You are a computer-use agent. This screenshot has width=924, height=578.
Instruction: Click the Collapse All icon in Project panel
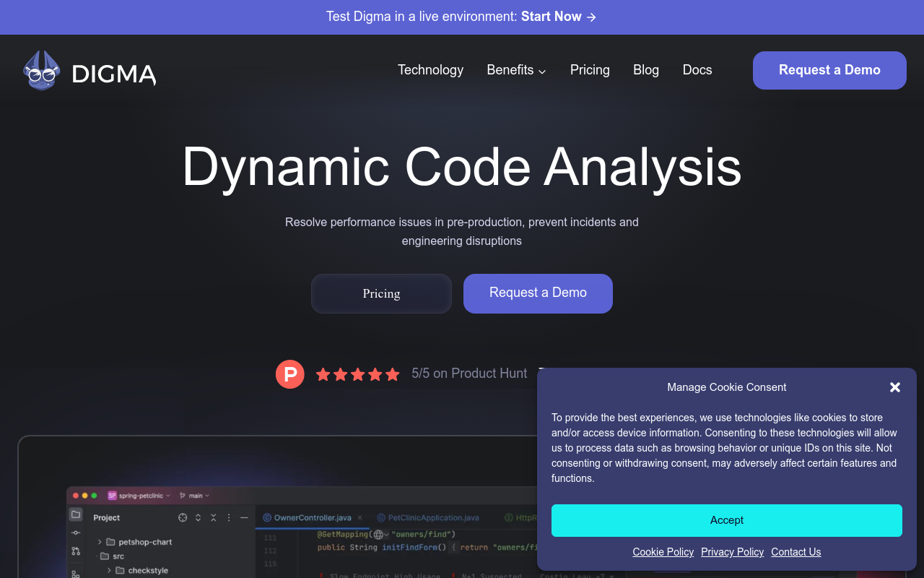pyautogui.click(x=214, y=518)
